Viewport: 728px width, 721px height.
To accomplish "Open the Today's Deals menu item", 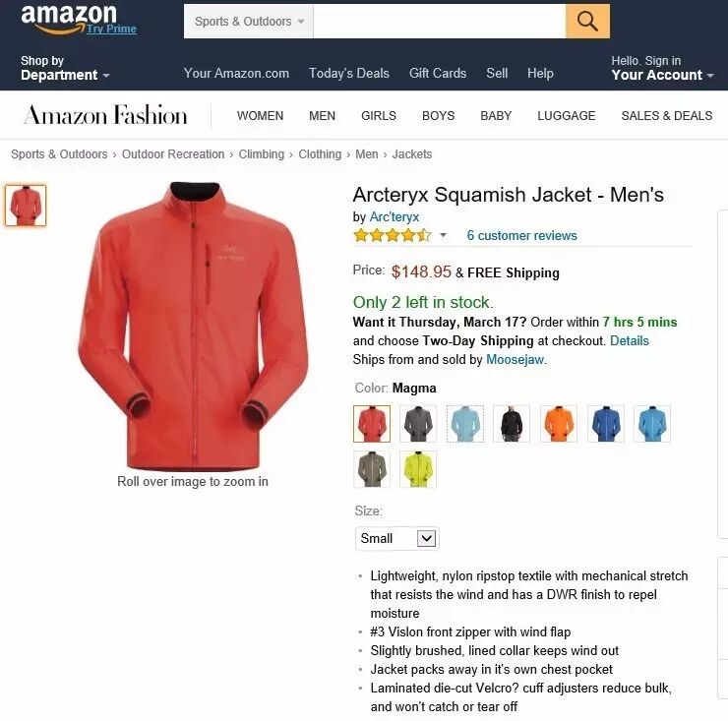I will [x=348, y=73].
